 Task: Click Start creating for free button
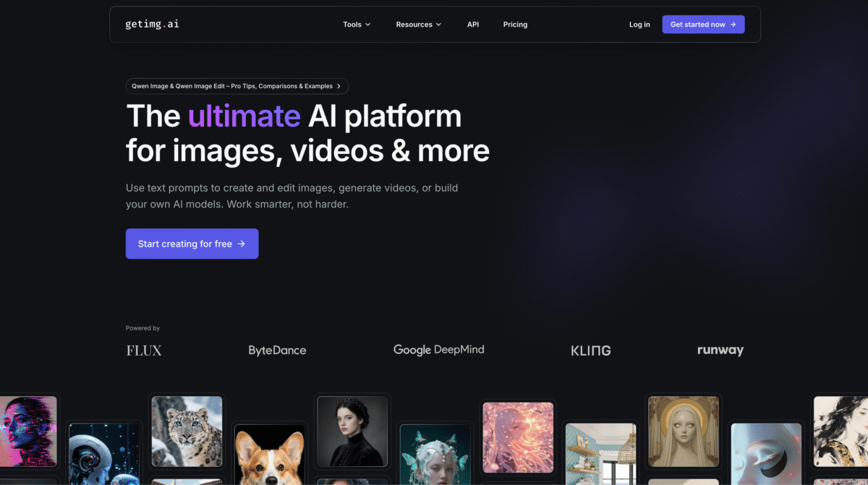tap(192, 244)
